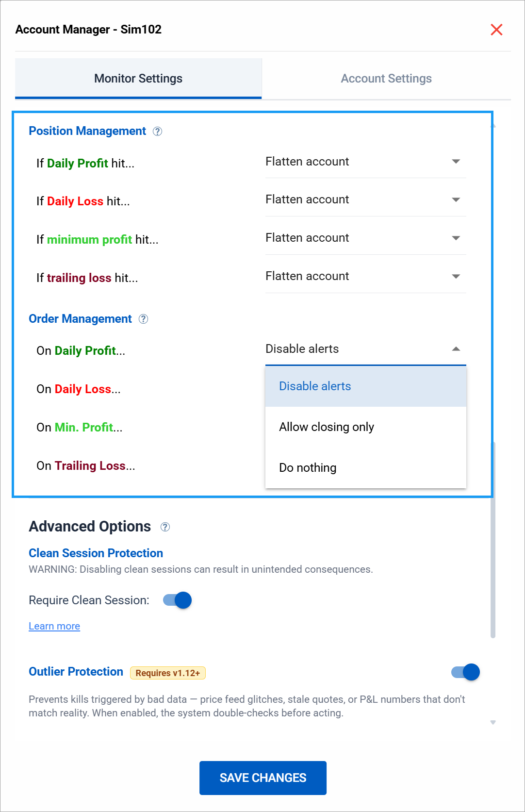Open the trailing loss action dropdown

click(x=365, y=276)
